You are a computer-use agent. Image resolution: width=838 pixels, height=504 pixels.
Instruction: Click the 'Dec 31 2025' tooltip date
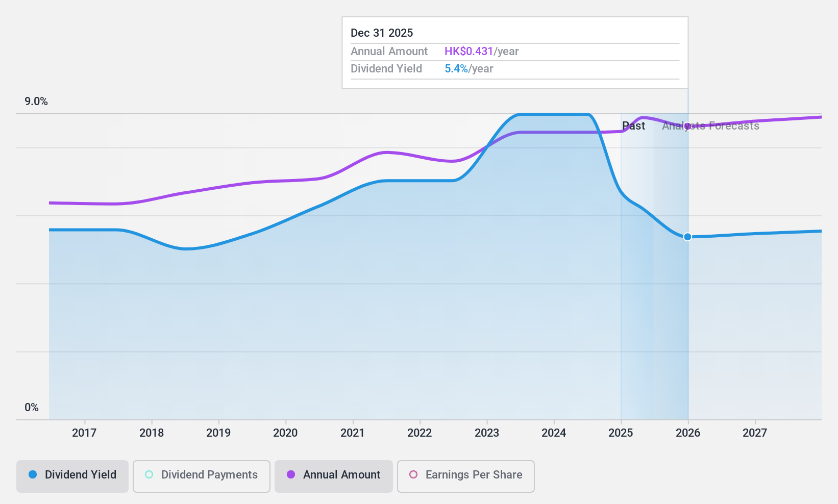[x=382, y=33]
